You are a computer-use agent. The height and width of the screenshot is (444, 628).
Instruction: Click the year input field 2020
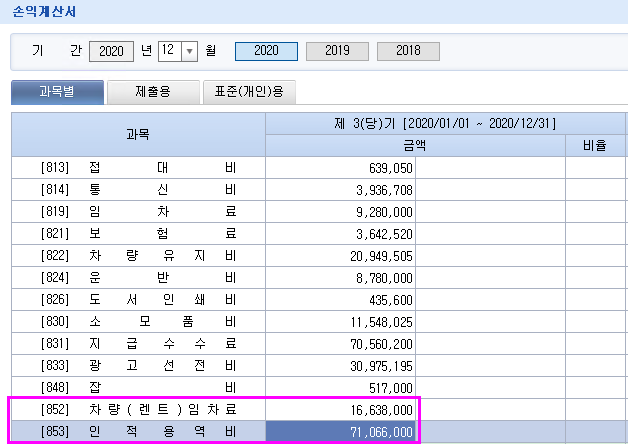pos(111,51)
